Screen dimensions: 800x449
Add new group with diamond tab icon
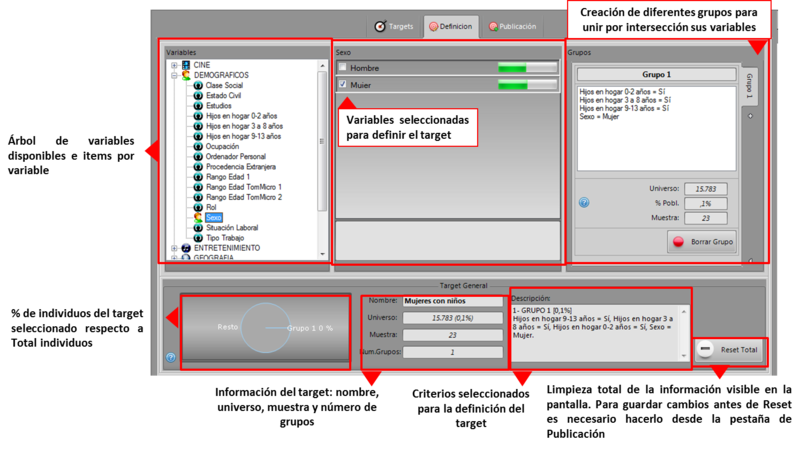click(x=750, y=114)
